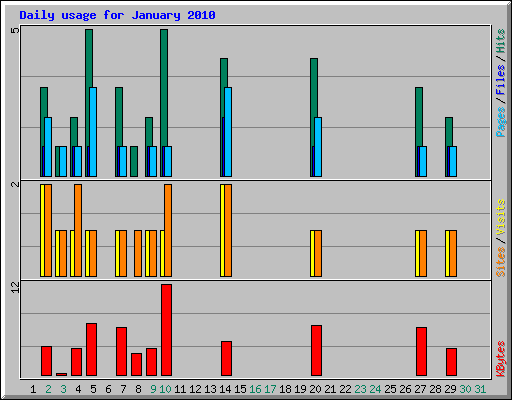Click the tallest red KBytes bar on day 10
This screenshot has height=400, width=512.
click(166, 330)
